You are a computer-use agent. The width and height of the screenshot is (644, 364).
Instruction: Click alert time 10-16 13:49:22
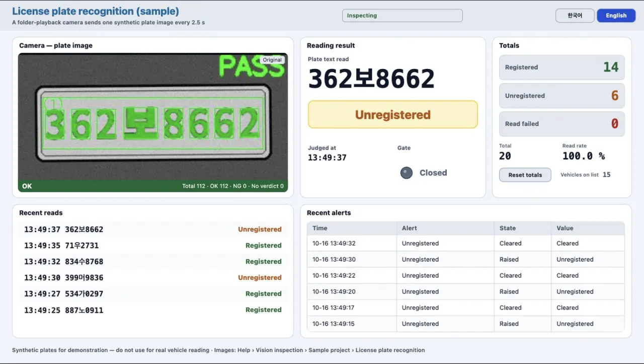pos(334,275)
